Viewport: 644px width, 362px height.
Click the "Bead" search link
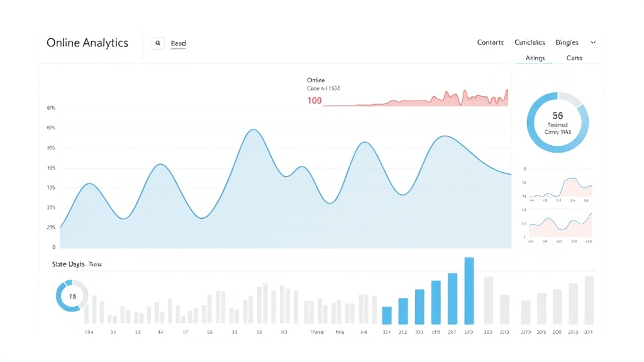(x=178, y=43)
